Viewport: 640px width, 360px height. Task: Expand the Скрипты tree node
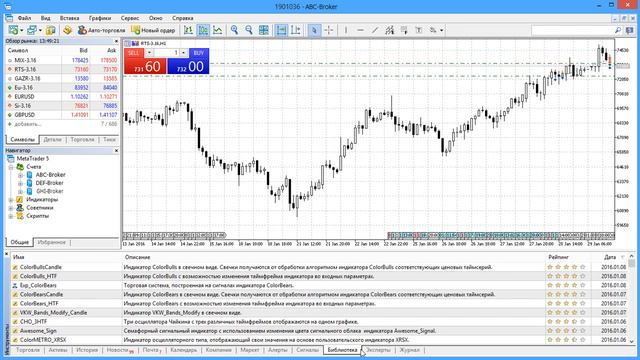(11, 216)
